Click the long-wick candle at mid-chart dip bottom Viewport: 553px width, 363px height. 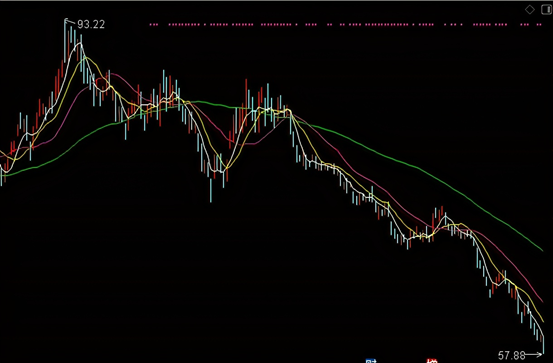(211, 190)
